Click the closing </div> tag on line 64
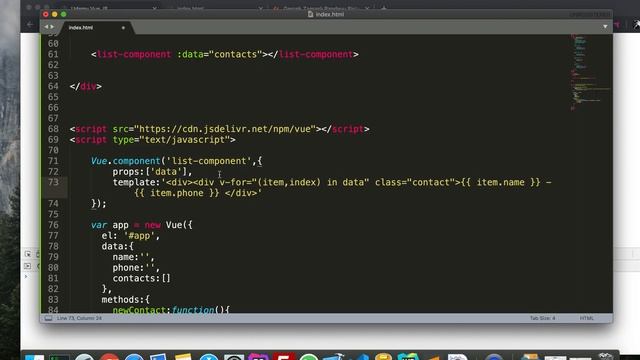Image resolution: width=640 pixels, height=360 pixels. point(86,87)
